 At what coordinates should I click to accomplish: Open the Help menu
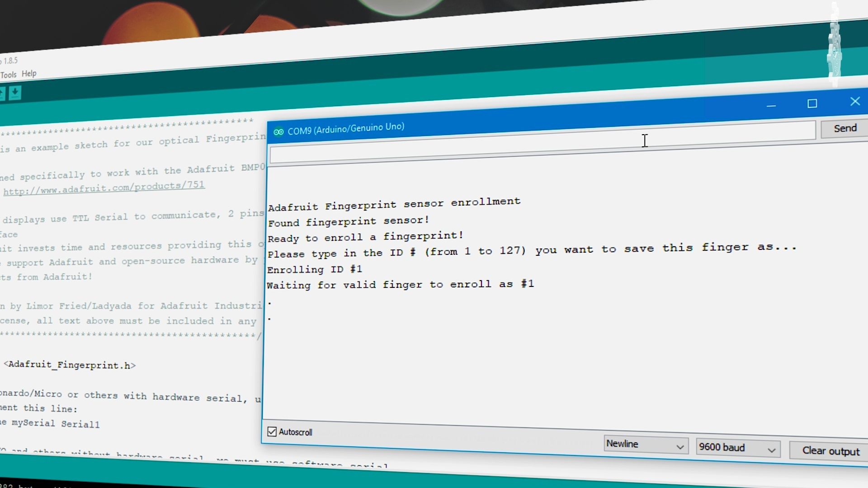coord(29,73)
